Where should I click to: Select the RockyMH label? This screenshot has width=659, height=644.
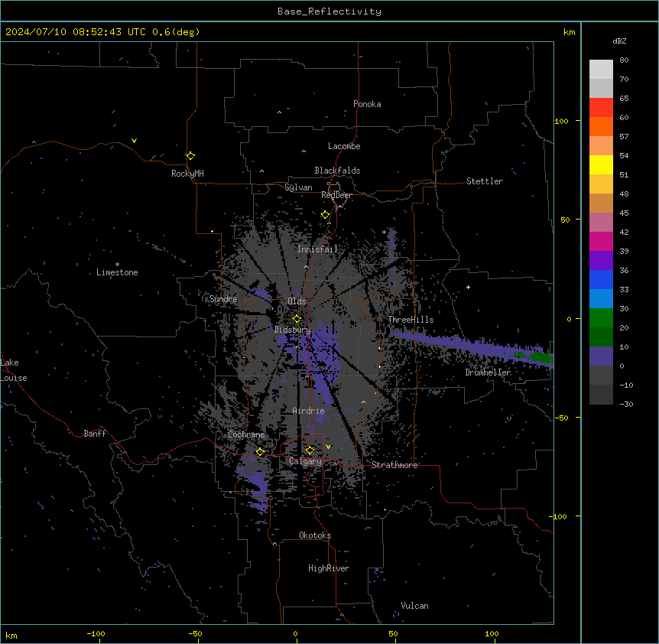(x=187, y=174)
